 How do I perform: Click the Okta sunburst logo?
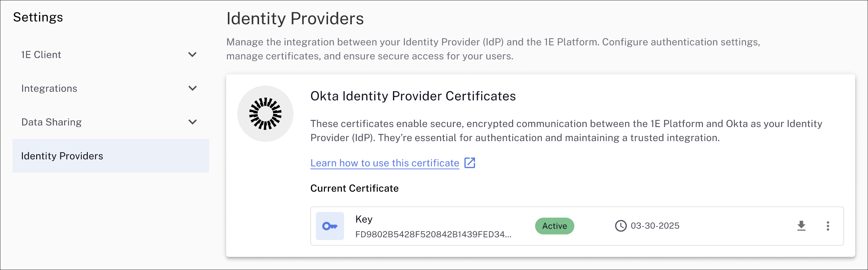265,114
